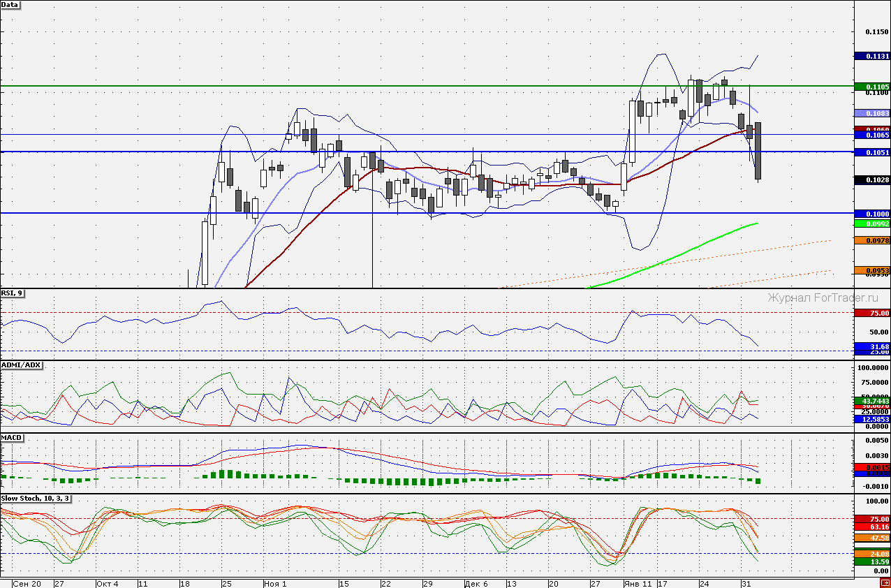891x588 pixels.
Task: Click the orange 24.08 stochastic value tag
Action: point(872,554)
